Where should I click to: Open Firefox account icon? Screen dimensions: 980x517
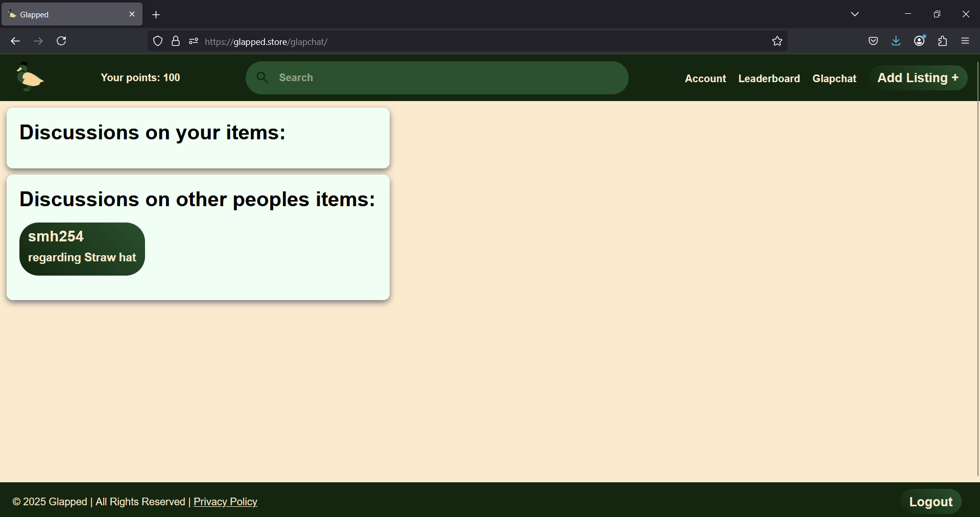pos(920,41)
